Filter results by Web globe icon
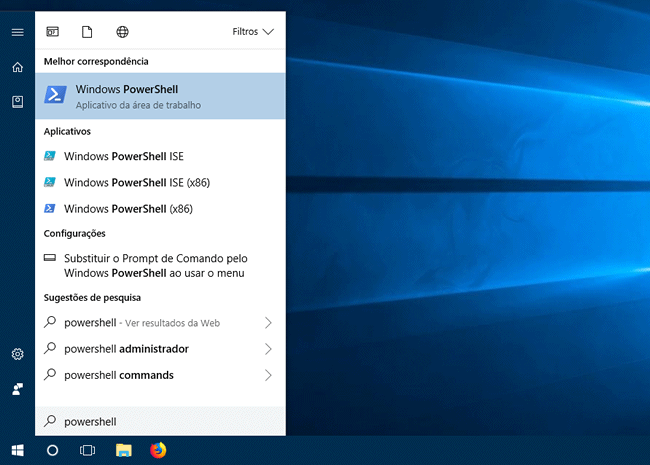The image size is (650, 465). point(122,32)
